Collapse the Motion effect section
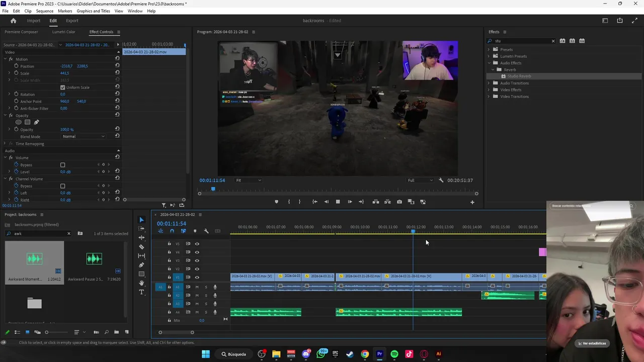 (5, 59)
